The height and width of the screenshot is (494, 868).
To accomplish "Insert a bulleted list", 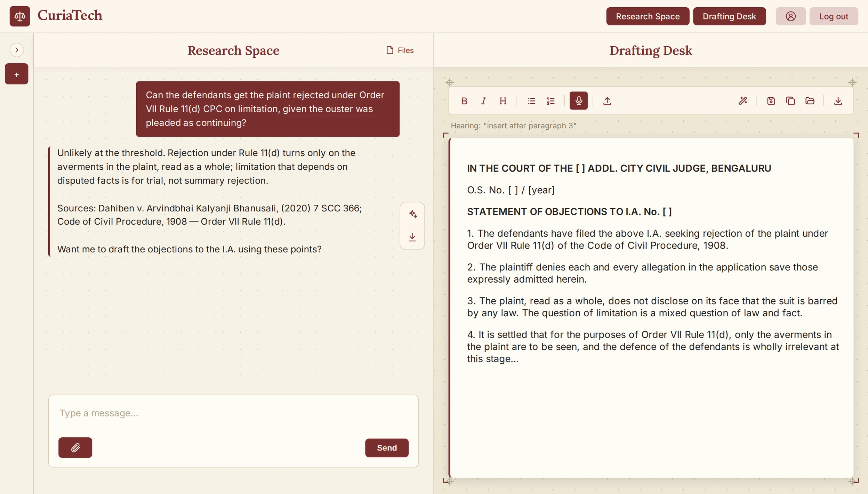I will tap(531, 101).
